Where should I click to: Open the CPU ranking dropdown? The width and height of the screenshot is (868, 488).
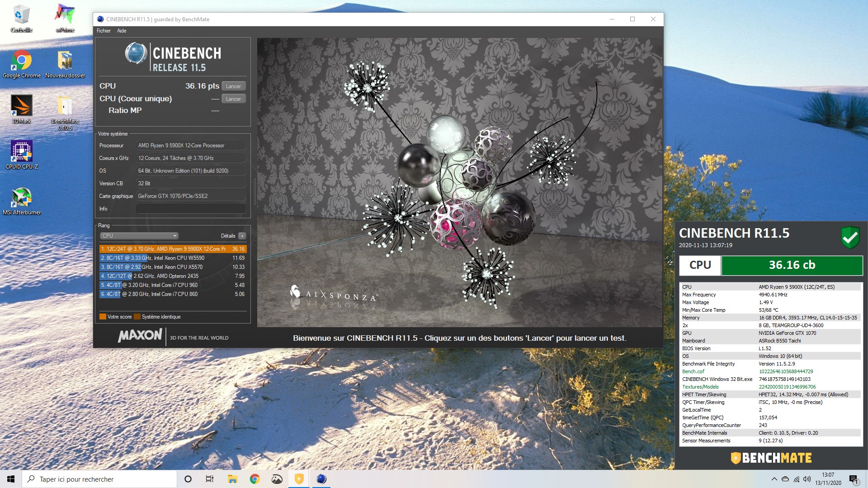139,236
